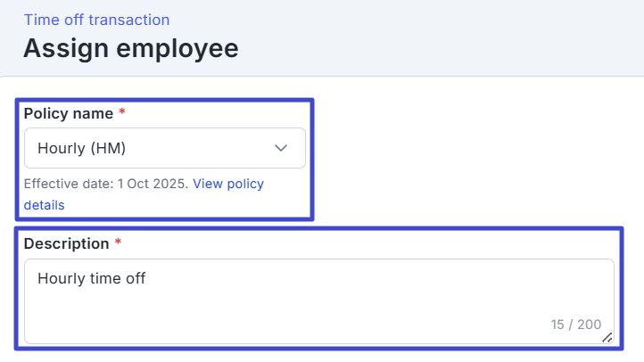Open the Policy name dropdown
The image size is (644, 362).
[x=164, y=148]
